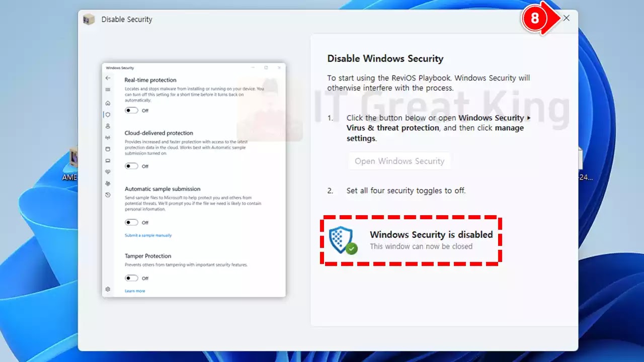Click the shield icon with green checkmark
This screenshot has width=644, height=362.
coord(343,240)
